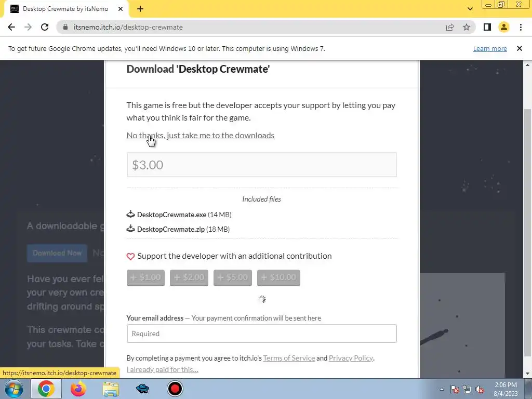
Task: Select the Desktop Crewmate by itsNemo tab
Action: (x=65, y=9)
